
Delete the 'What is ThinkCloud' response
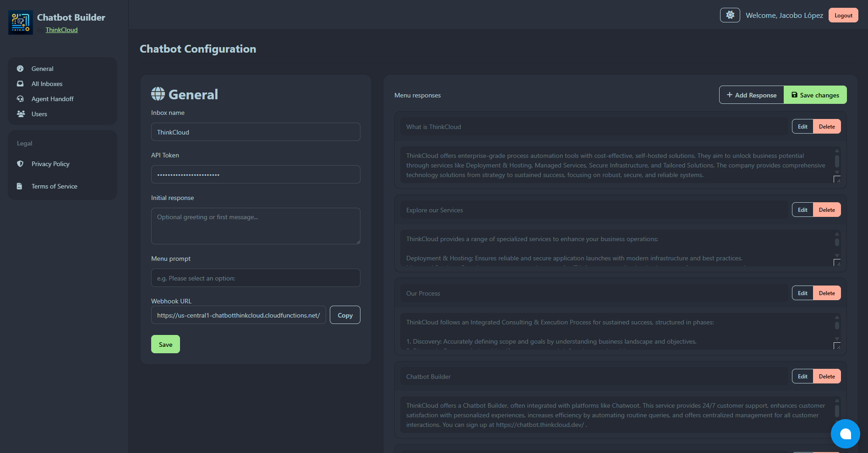827,126
